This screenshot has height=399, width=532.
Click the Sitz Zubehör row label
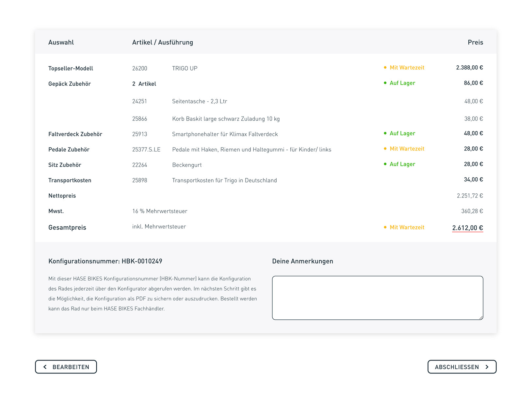65,165
